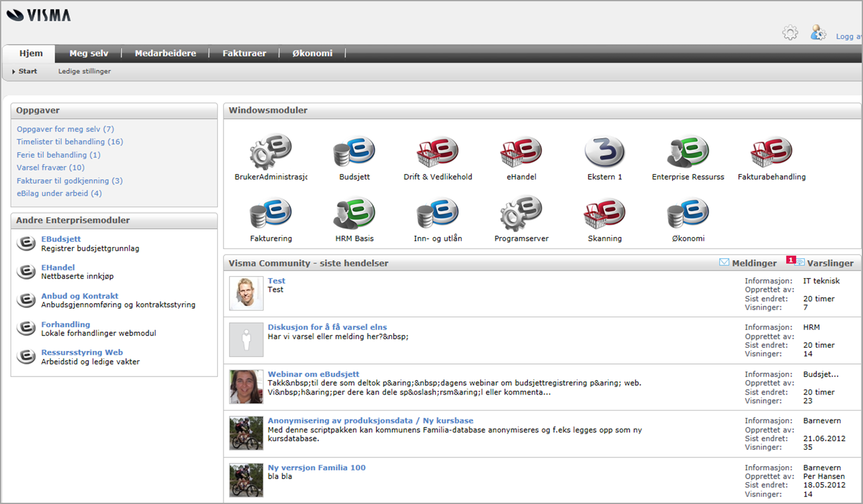Open the Økonomi Windows module icon
This screenshot has width=863, height=504.
(x=688, y=213)
